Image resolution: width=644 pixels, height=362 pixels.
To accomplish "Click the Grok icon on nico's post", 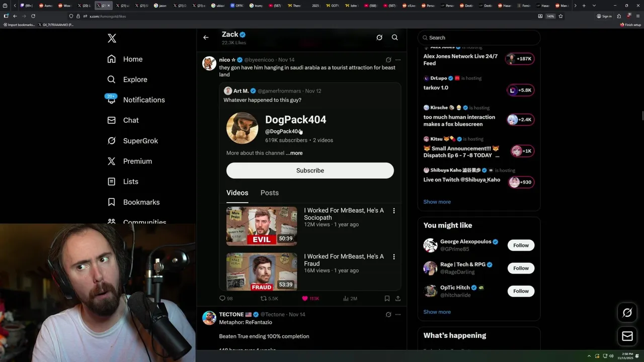I will 388,60.
